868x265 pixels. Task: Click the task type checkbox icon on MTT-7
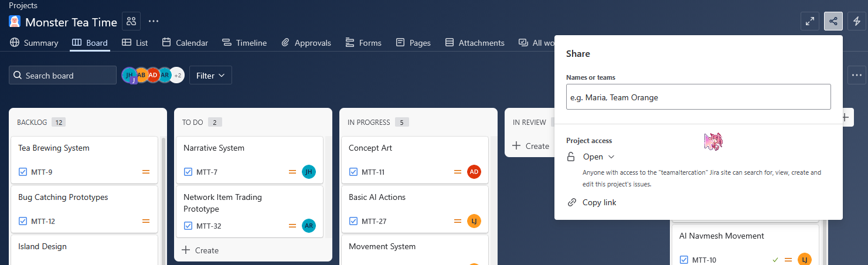189,172
